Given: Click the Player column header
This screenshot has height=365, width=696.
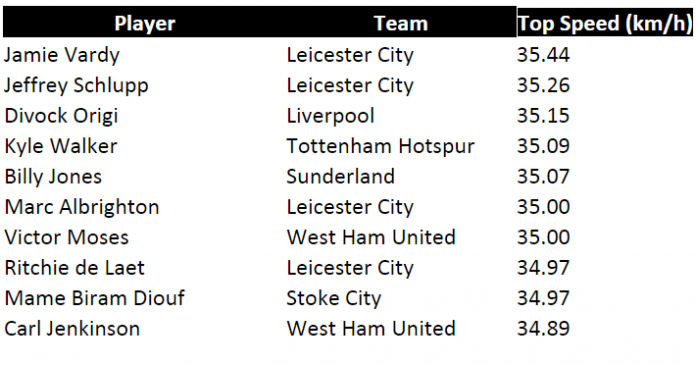Looking at the screenshot, I should [145, 24].
